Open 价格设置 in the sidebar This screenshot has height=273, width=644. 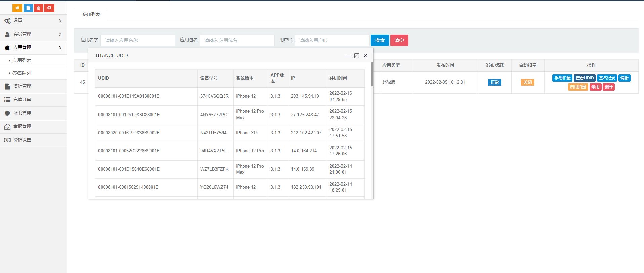pos(34,140)
